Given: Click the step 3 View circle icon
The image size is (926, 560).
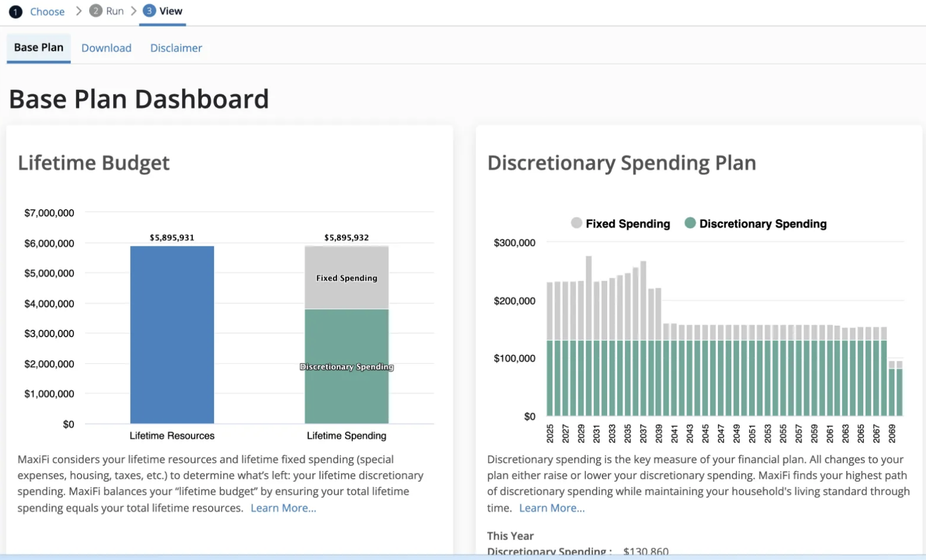Looking at the screenshot, I should pyautogui.click(x=149, y=11).
